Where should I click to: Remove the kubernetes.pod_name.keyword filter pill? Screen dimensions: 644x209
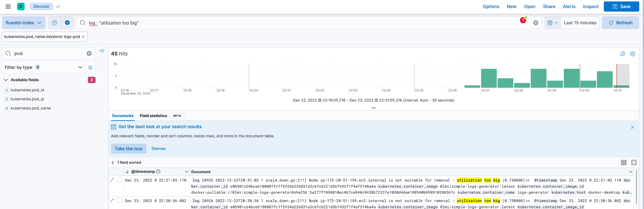[83, 37]
